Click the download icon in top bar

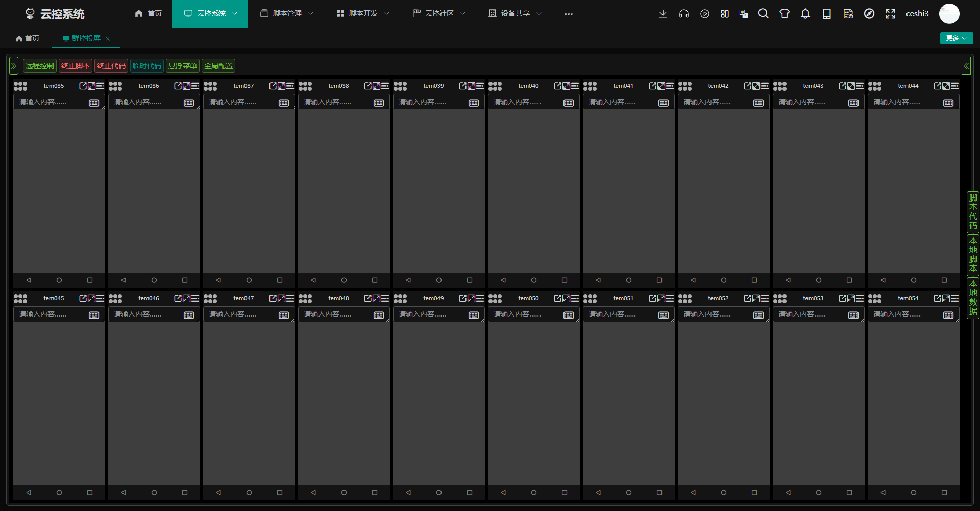point(663,14)
